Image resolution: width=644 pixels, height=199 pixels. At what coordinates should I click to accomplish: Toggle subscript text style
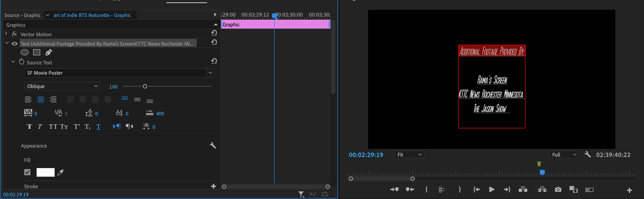point(87,127)
